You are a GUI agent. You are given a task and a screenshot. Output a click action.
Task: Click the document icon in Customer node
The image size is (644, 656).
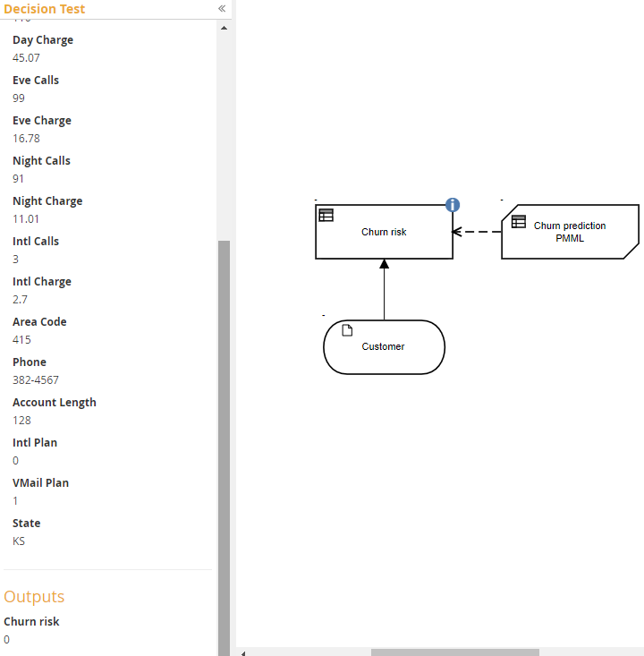pos(348,330)
